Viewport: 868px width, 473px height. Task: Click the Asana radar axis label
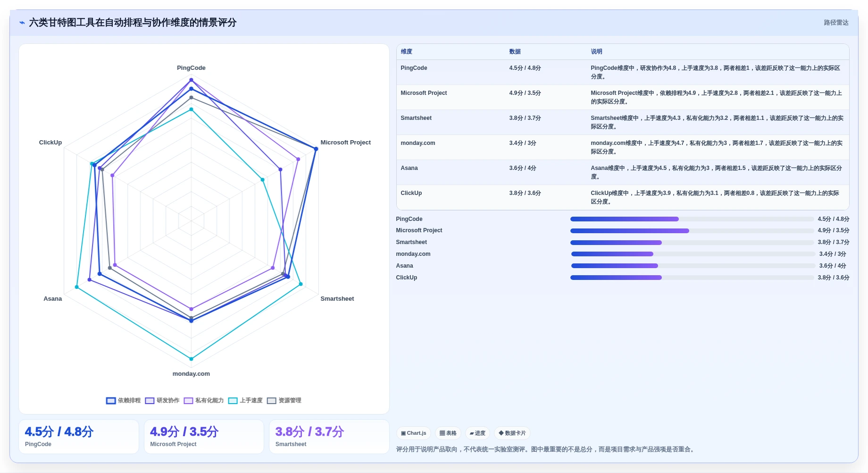53,299
